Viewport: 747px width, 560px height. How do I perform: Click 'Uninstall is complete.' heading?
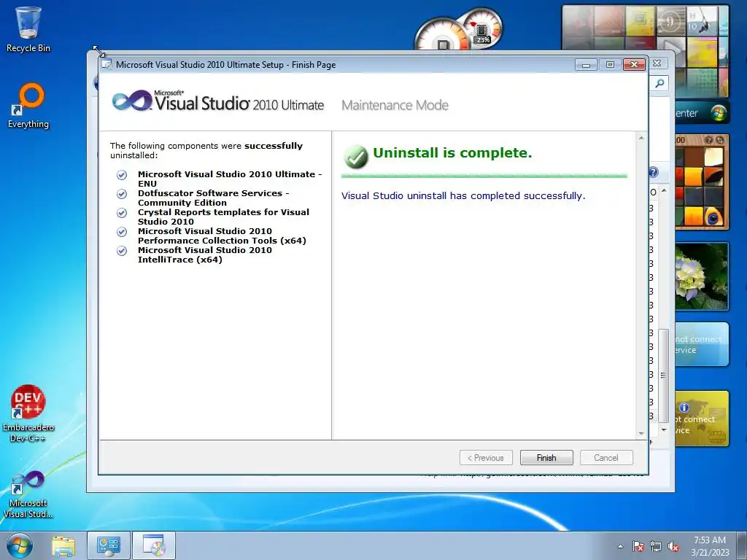452,153
